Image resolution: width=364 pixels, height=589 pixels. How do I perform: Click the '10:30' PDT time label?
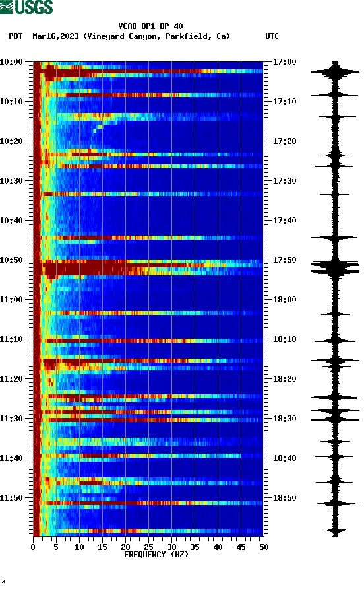pyautogui.click(x=11, y=181)
